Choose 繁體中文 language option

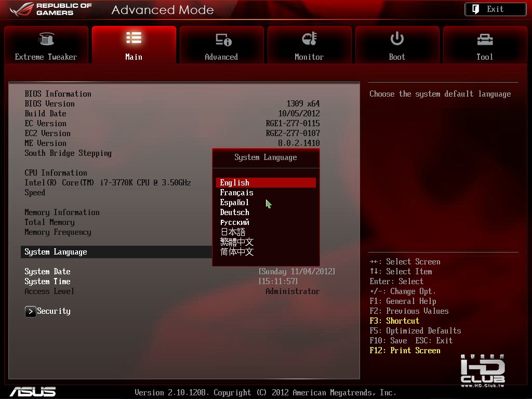point(237,242)
